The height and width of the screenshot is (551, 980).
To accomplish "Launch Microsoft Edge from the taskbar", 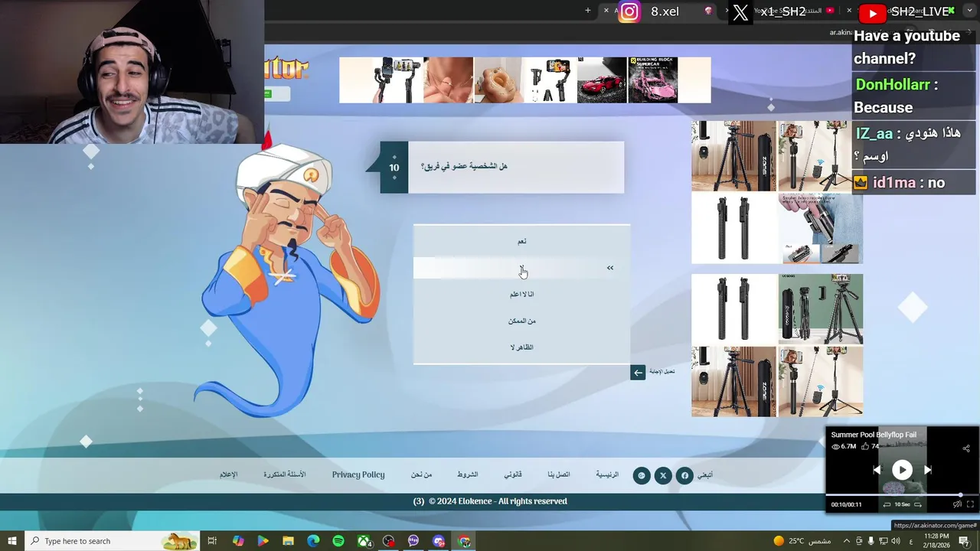I will pyautogui.click(x=313, y=541).
